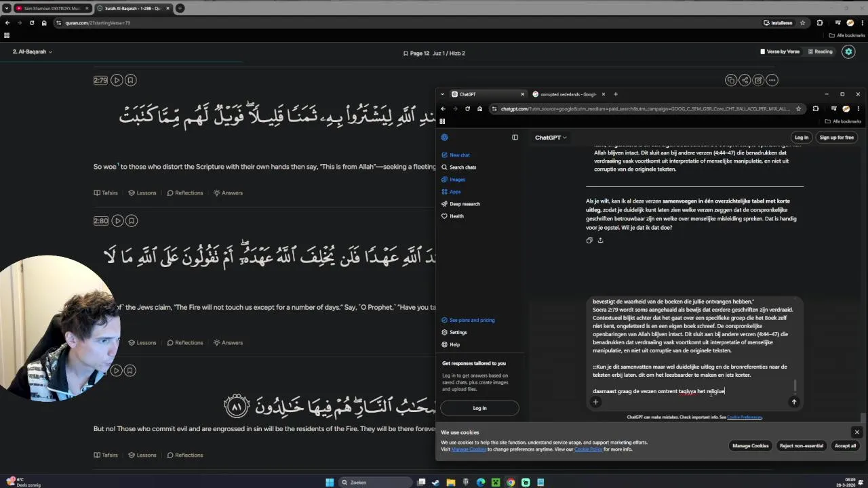Image resolution: width=868 pixels, height=488 pixels.
Task: Click verse number 2:79 label
Action: click(x=100, y=80)
